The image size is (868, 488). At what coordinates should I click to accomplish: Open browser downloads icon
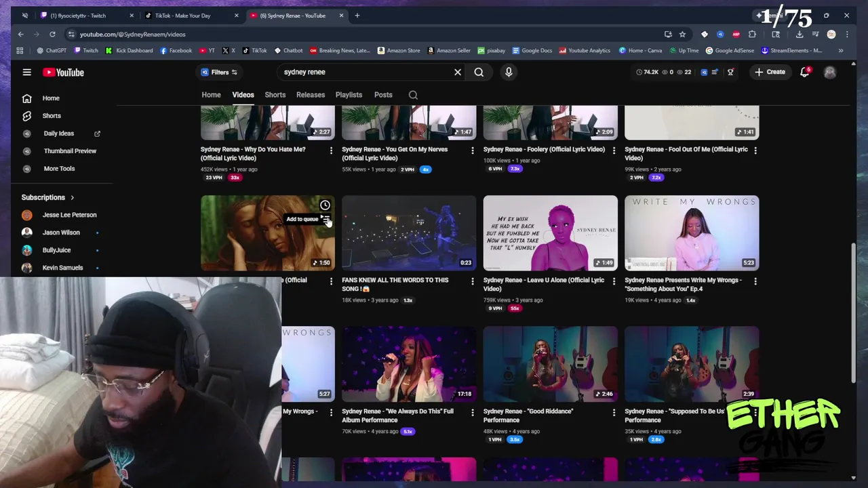[x=800, y=34]
